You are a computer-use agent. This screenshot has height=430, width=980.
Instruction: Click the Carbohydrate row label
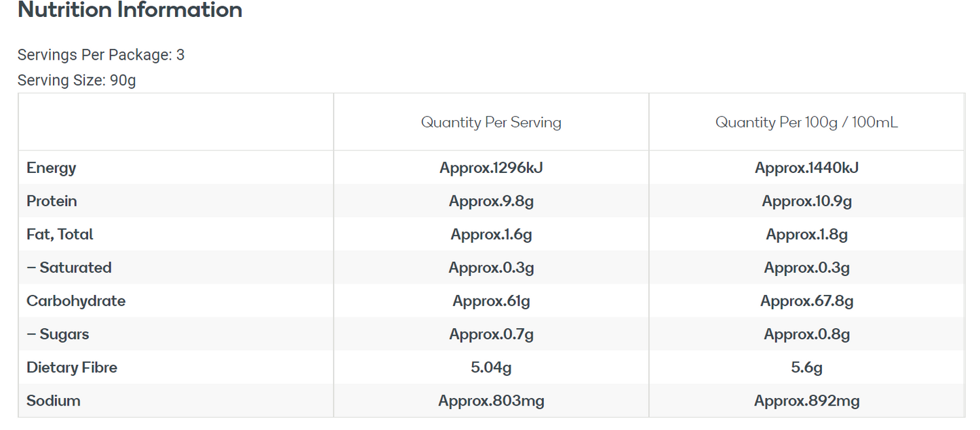(x=76, y=300)
